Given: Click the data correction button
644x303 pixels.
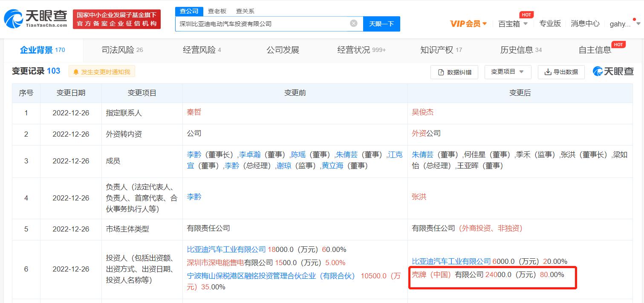Looking at the screenshot, I should (454, 72).
